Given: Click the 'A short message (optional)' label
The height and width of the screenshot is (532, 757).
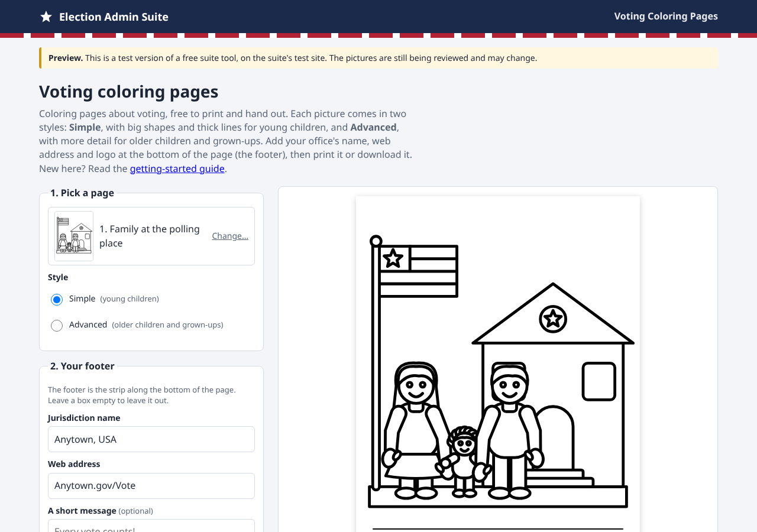Looking at the screenshot, I should (x=101, y=511).
